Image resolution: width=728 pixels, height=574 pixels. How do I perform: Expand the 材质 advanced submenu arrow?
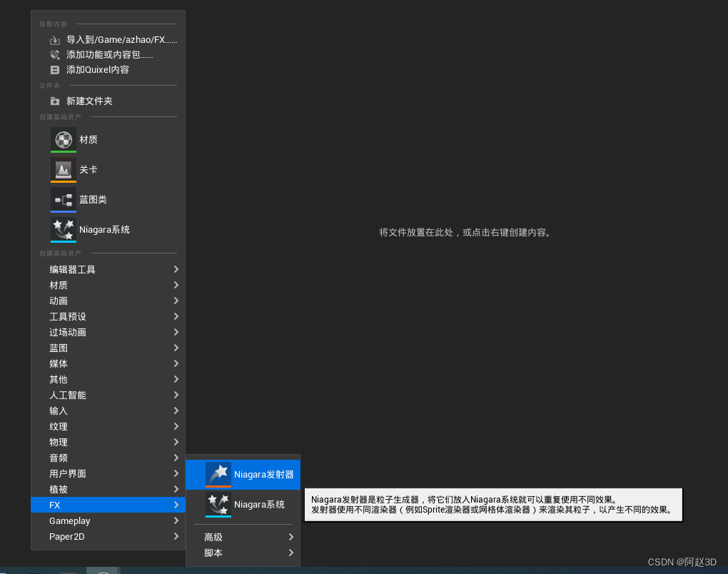pyautogui.click(x=176, y=285)
